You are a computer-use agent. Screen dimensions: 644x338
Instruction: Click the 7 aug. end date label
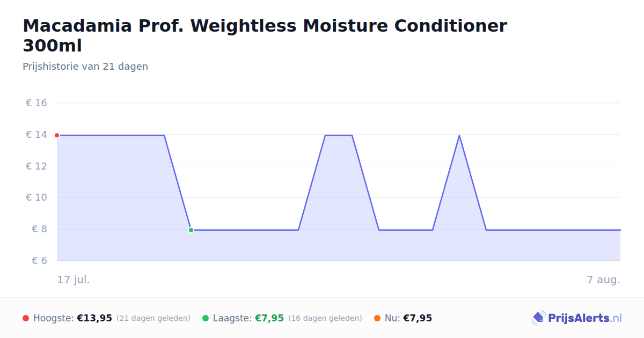[604, 280]
